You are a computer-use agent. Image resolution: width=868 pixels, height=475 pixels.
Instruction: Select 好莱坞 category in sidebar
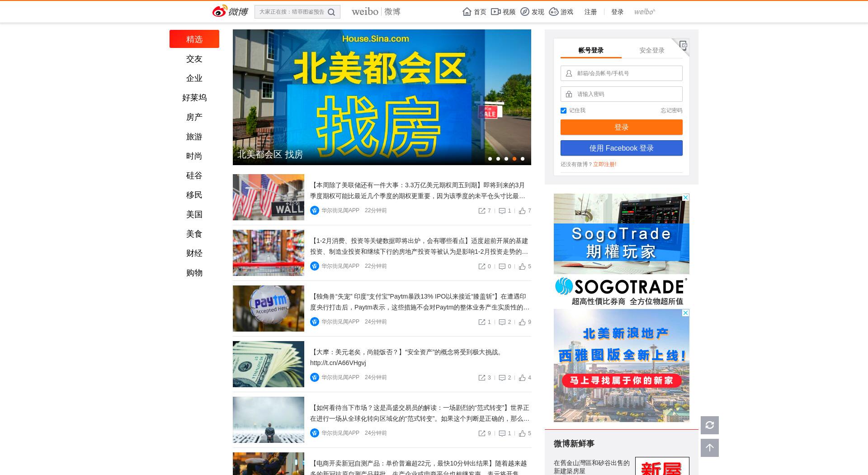coord(194,98)
